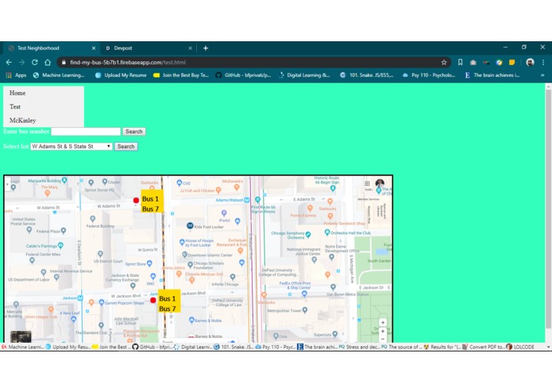
Task: Click Convert PDF to in bottom bar
Action: coord(484,347)
